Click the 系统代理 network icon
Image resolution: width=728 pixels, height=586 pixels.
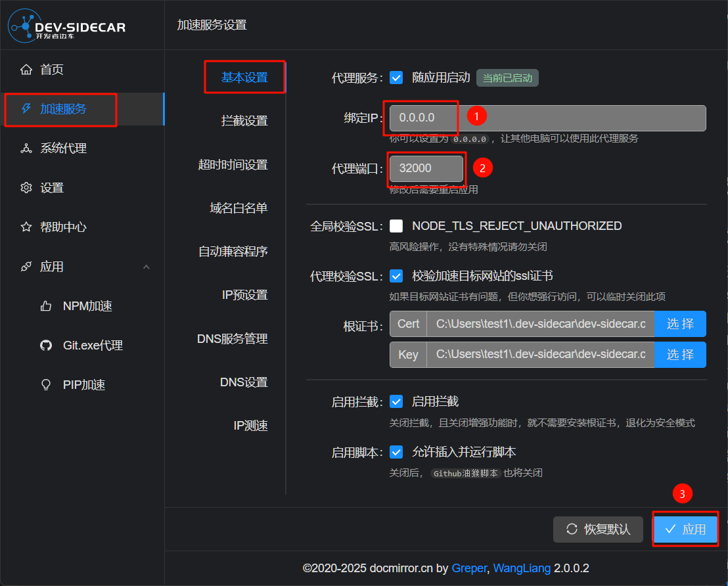(x=26, y=148)
